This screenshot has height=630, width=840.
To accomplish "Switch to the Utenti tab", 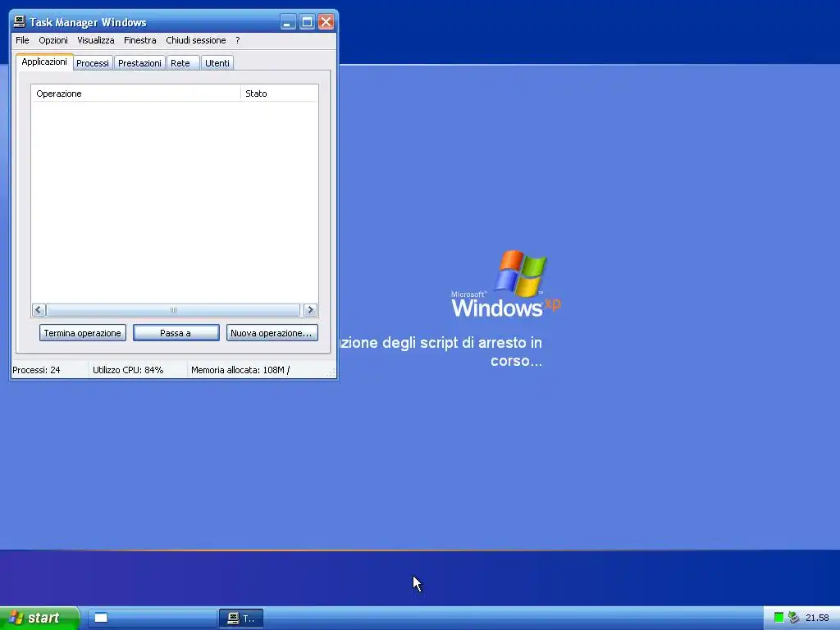I will [x=217, y=63].
